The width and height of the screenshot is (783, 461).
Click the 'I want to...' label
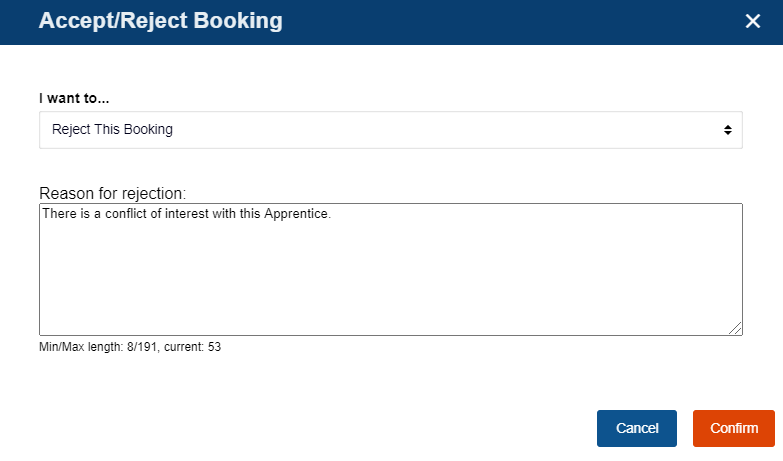point(74,99)
